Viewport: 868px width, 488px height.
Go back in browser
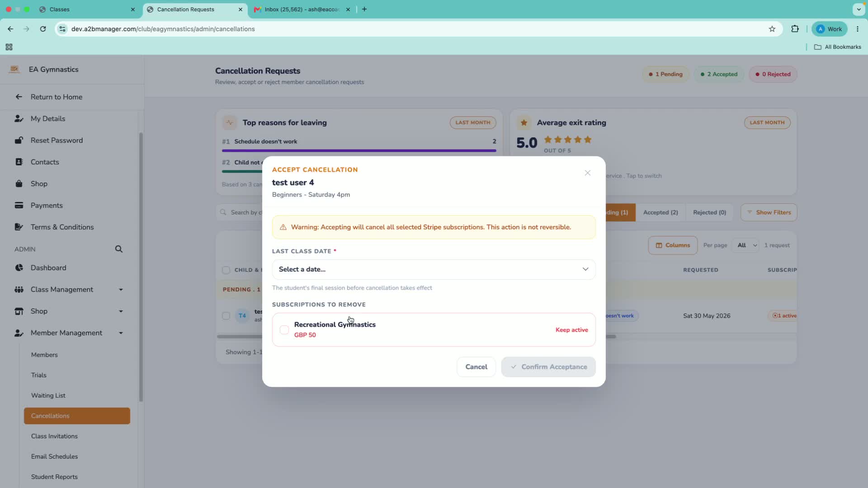[10, 29]
